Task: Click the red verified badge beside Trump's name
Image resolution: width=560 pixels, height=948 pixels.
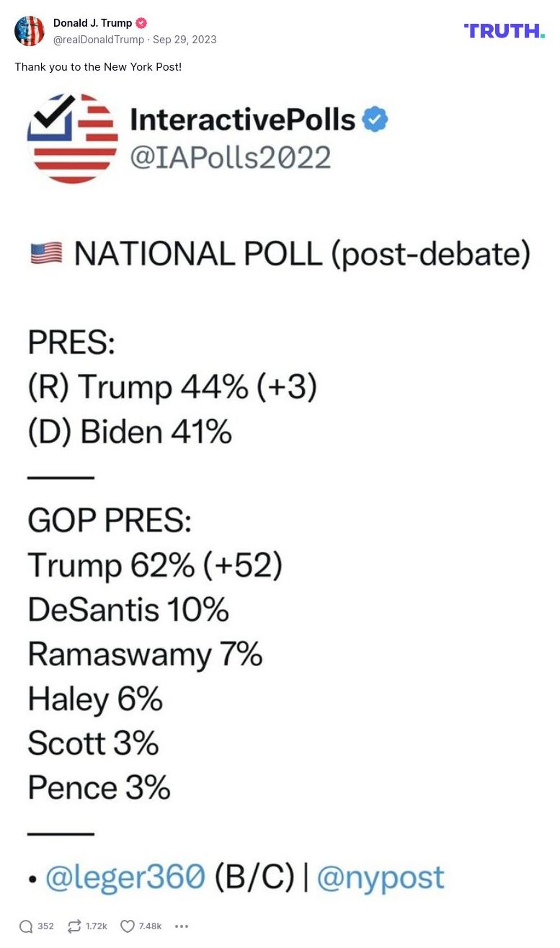Action: (141, 23)
